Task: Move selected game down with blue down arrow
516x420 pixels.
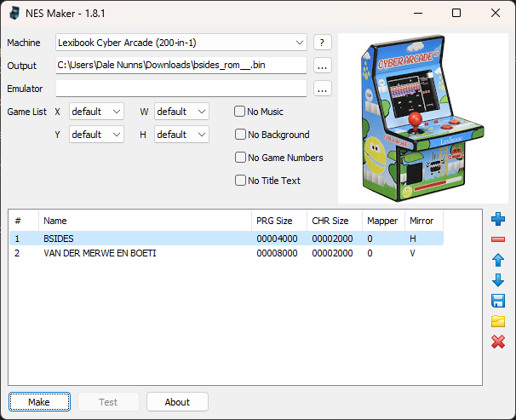Action: click(x=498, y=280)
